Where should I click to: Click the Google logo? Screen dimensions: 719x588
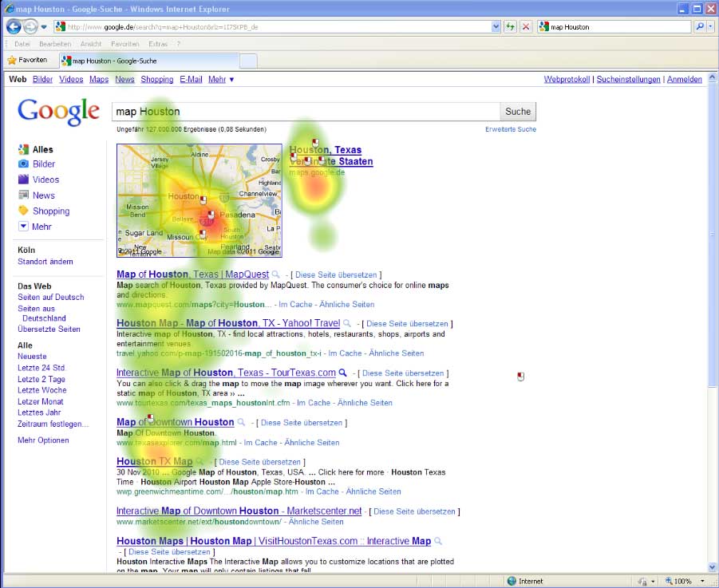click(x=58, y=112)
